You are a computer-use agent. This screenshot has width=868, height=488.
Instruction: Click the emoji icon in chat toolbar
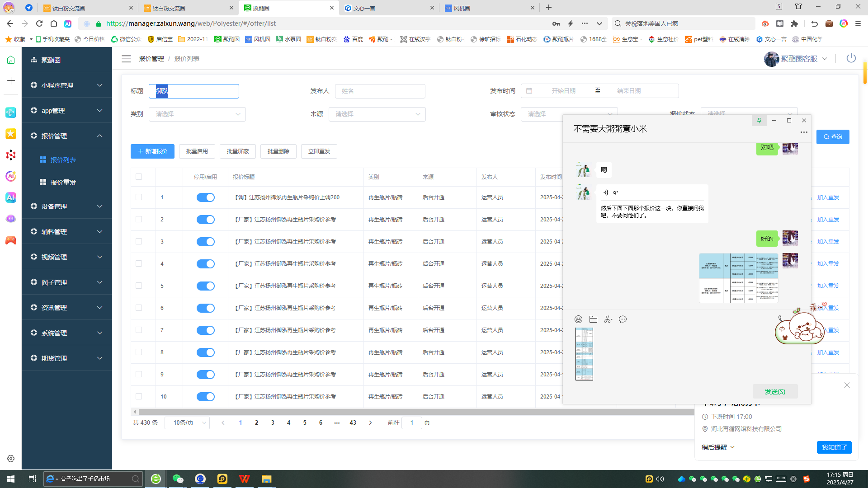(578, 319)
